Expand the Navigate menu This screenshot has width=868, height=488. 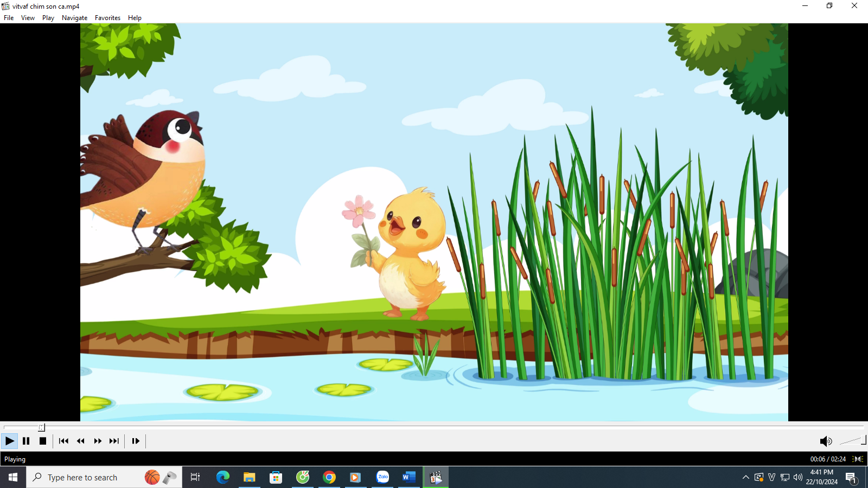[x=74, y=18]
